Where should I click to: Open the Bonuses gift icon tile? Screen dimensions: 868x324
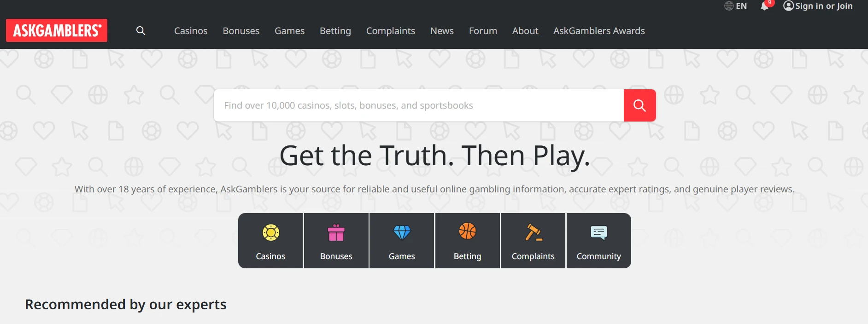point(336,241)
